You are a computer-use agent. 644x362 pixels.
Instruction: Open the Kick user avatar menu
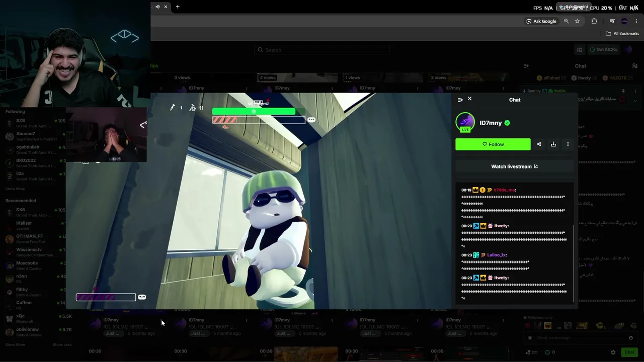628,49
